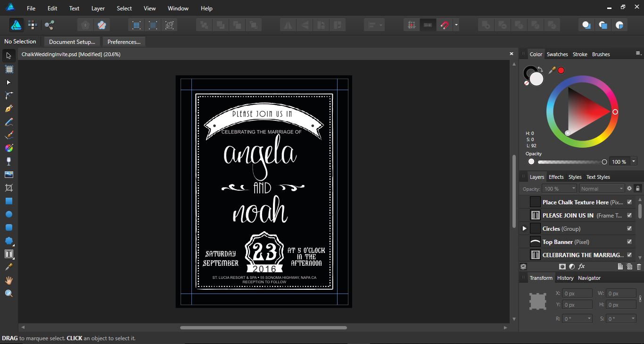
Task: Hide the Top Banner layer
Action: click(629, 242)
